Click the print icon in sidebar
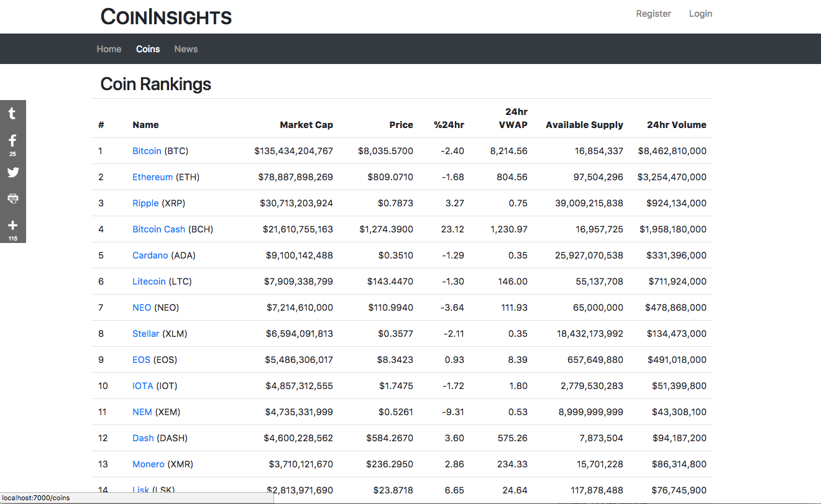 coord(12,198)
